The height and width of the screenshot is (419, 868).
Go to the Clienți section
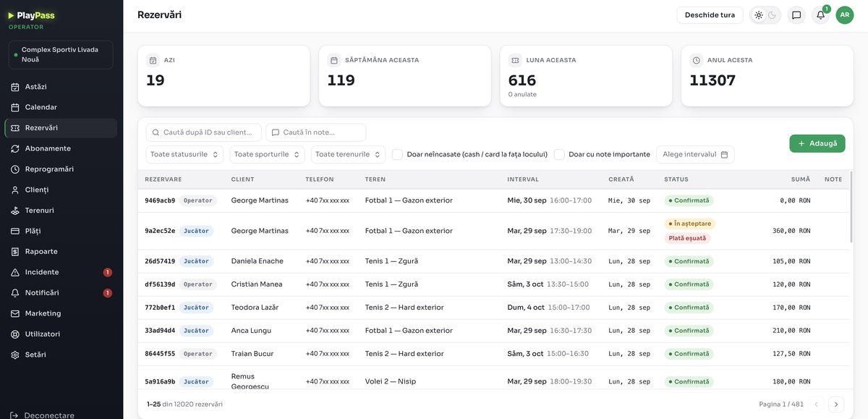tap(61, 190)
